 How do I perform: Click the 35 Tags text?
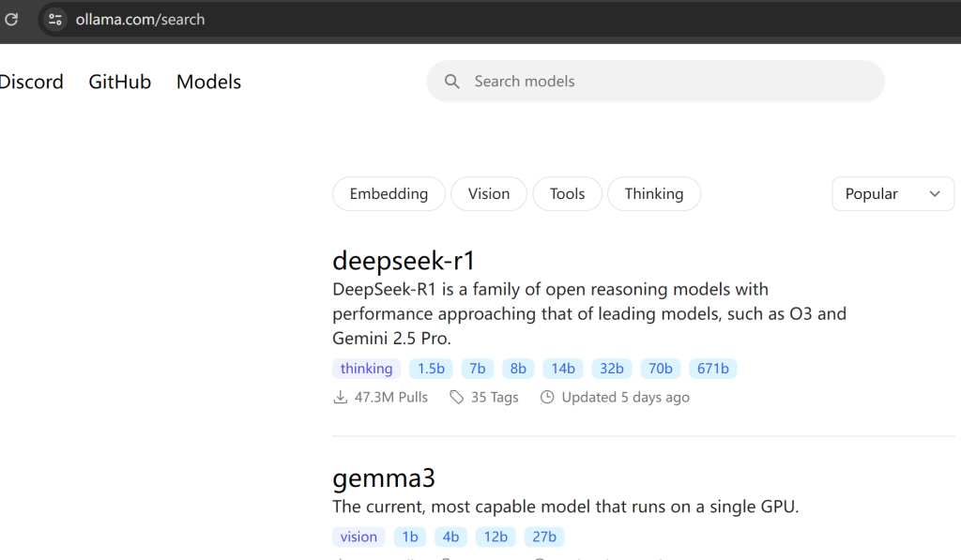(x=495, y=397)
